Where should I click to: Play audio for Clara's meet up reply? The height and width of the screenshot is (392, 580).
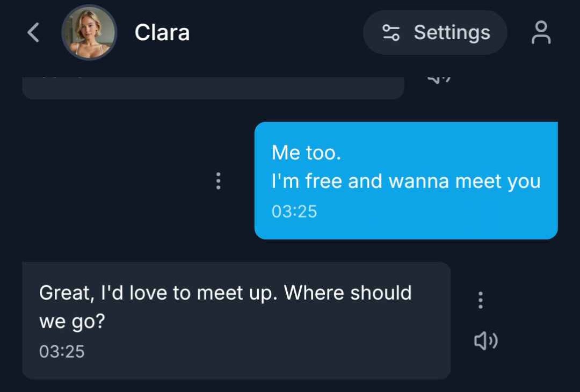485,340
